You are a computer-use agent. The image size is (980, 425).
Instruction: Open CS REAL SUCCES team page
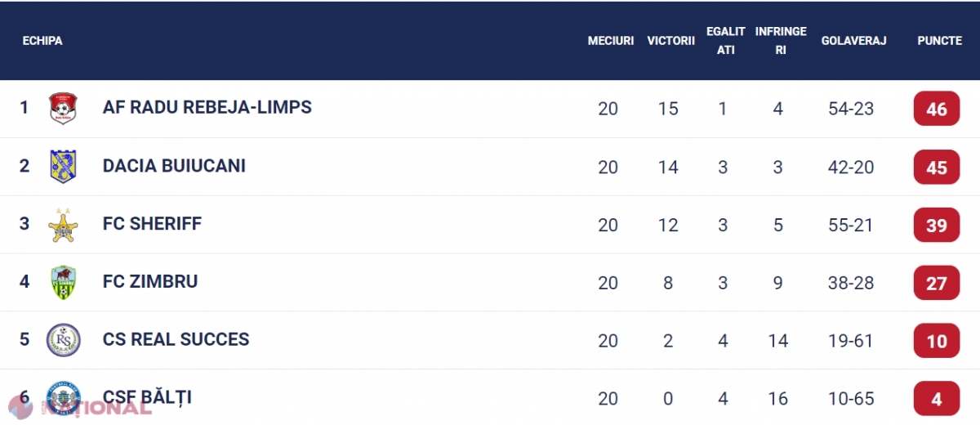(x=176, y=339)
